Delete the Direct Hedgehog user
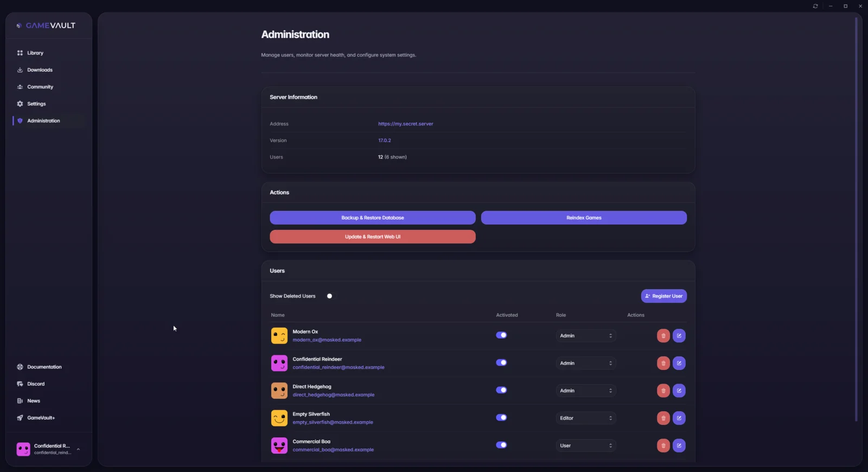The image size is (868, 472). coord(663,391)
